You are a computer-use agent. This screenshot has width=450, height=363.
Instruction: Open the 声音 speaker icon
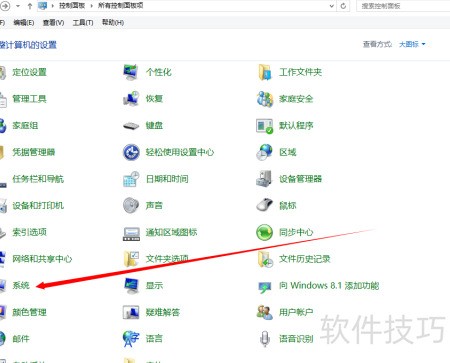pos(131,205)
